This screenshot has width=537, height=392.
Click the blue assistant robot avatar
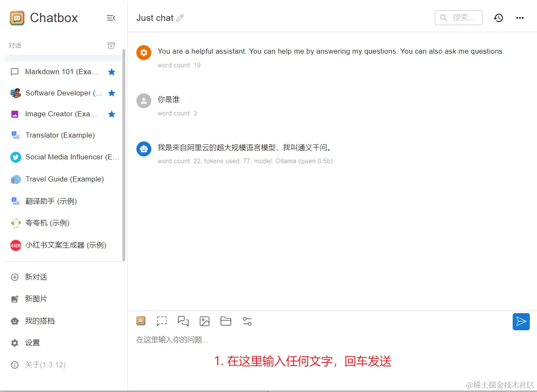coord(144,149)
